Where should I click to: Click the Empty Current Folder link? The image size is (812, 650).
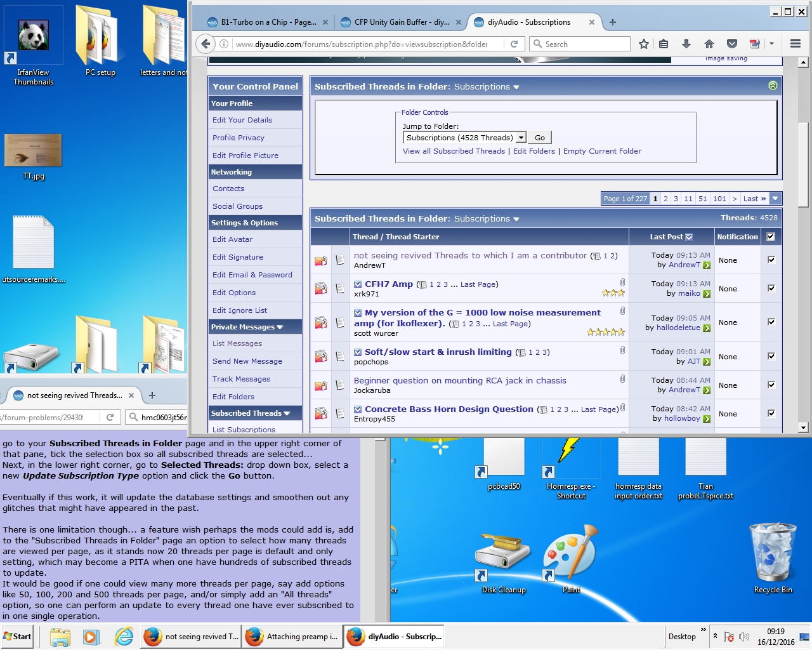(602, 151)
